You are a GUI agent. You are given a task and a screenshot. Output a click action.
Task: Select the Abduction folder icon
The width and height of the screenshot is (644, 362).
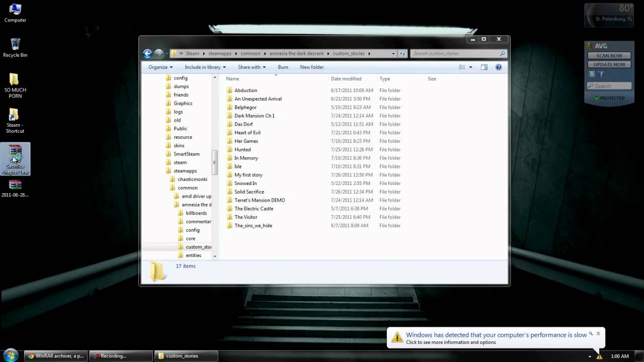tap(229, 90)
